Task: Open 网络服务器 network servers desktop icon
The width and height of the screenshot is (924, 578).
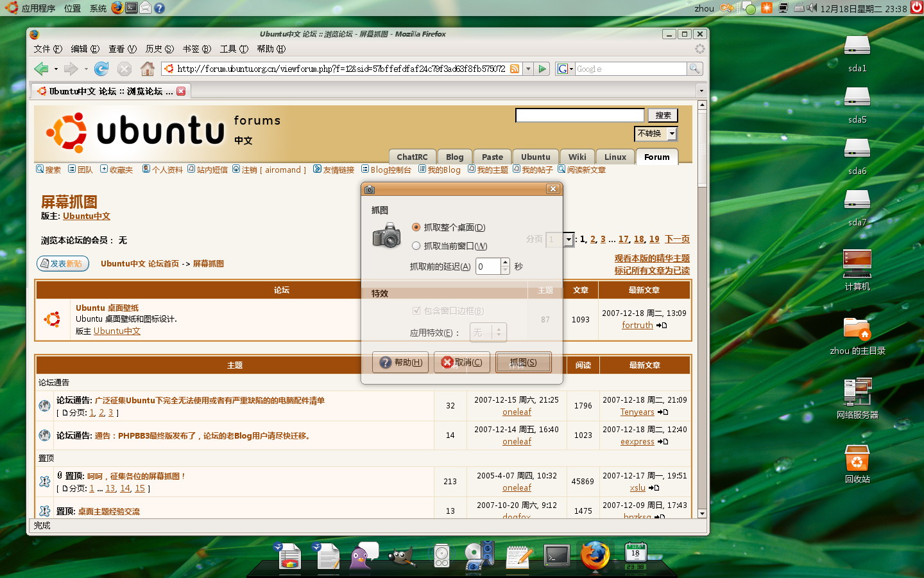Action: (857, 392)
